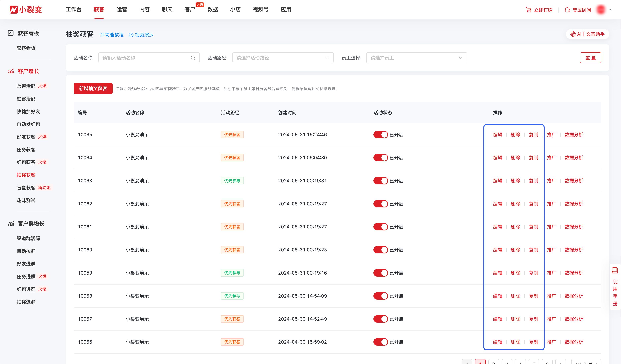This screenshot has width=621, height=364.
Task: Open the 使用手册 manual side icon
Action: pyautogui.click(x=615, y=271)
